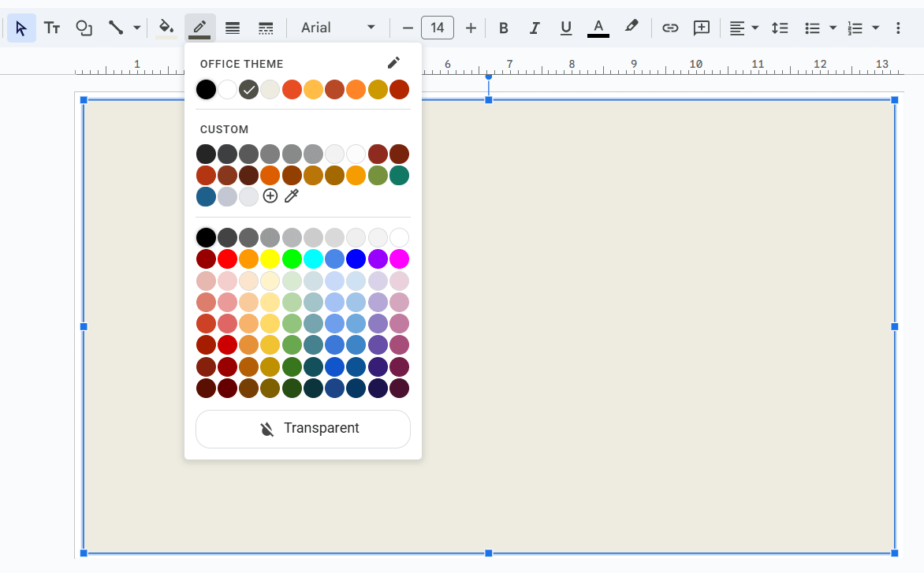Toggle bold formatting
924x573 pixels.
pos(503,28)
